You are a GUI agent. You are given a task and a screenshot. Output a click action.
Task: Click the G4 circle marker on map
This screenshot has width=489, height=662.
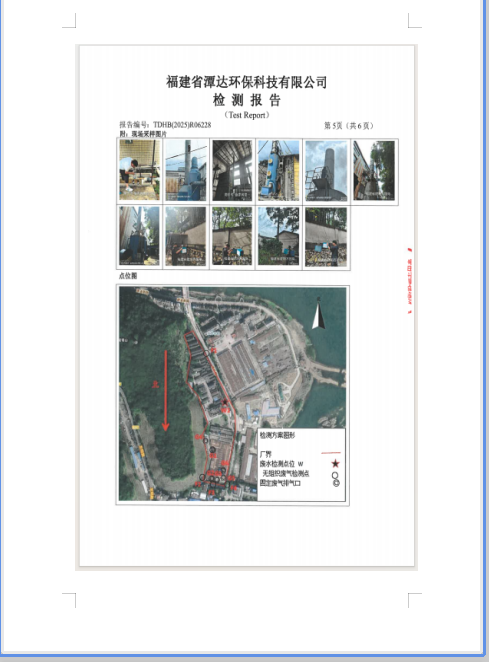click(206, 440)
